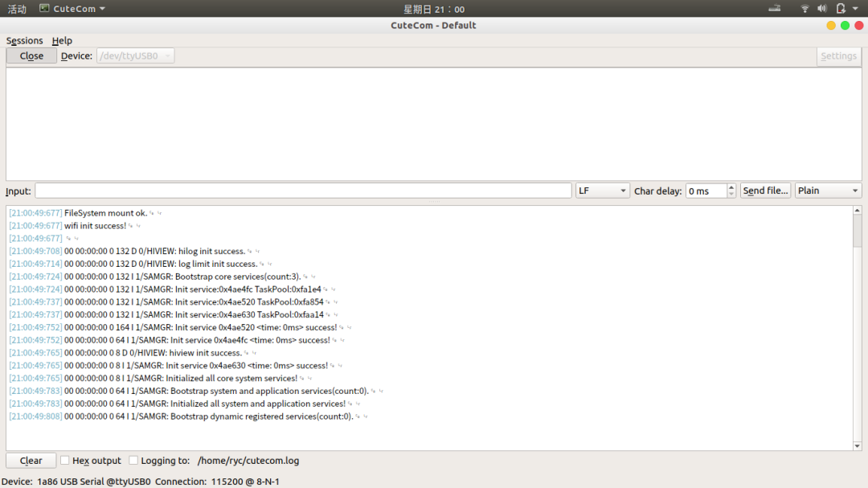Click the 'CuteCom - Default' window title
Viewport: 868px width, 488px height.
(433, 26)
